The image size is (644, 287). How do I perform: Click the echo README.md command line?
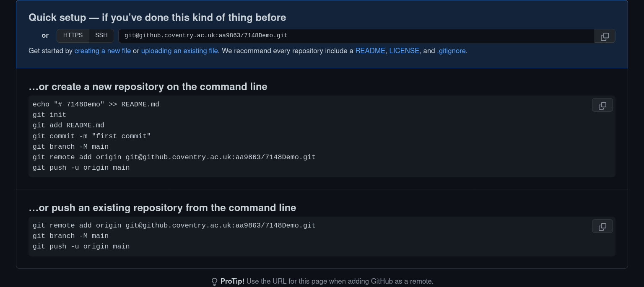96,104
